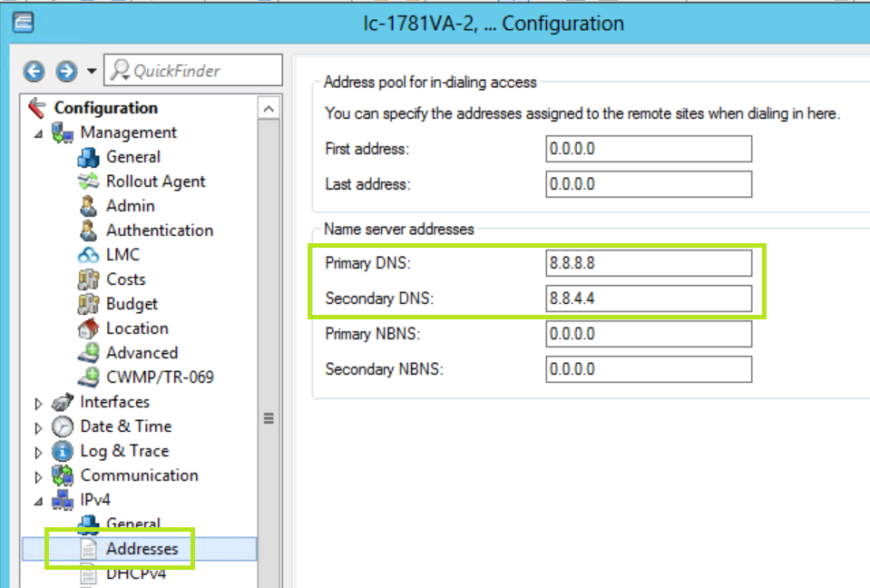Open the Addresses item under IPv4
870x588 pixels.
pyautogui.click(x=142, y=549)
